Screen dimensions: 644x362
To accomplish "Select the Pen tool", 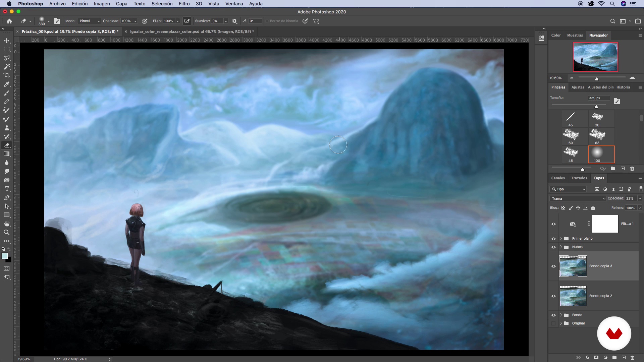I will [x=7, y=198].
